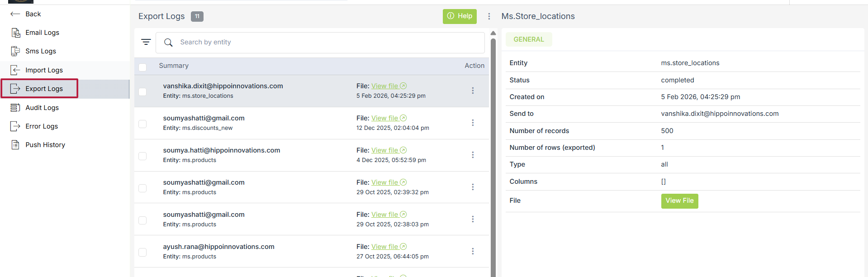Focus the Search by entity field
Viewport: 868px width, 277px height.
tap(326, 43)
